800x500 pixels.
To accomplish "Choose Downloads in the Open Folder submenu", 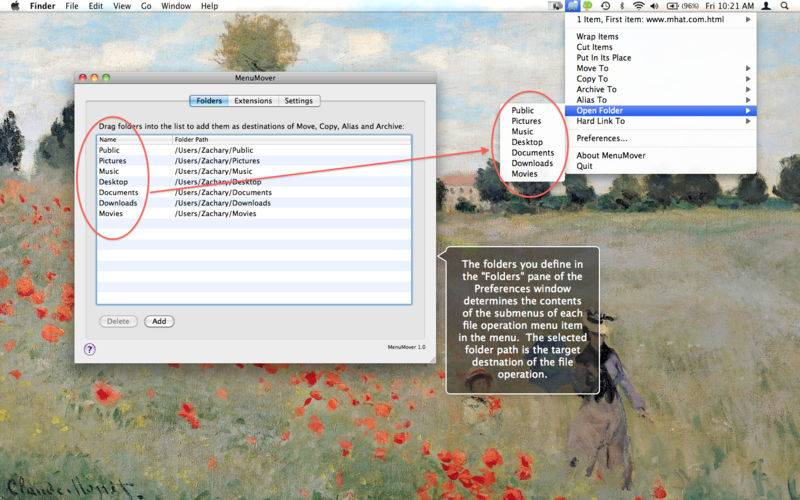I will tap(532, 163).
